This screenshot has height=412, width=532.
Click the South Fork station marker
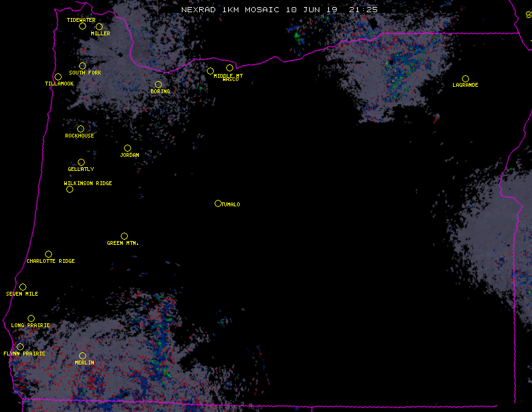tap(82, 66)
